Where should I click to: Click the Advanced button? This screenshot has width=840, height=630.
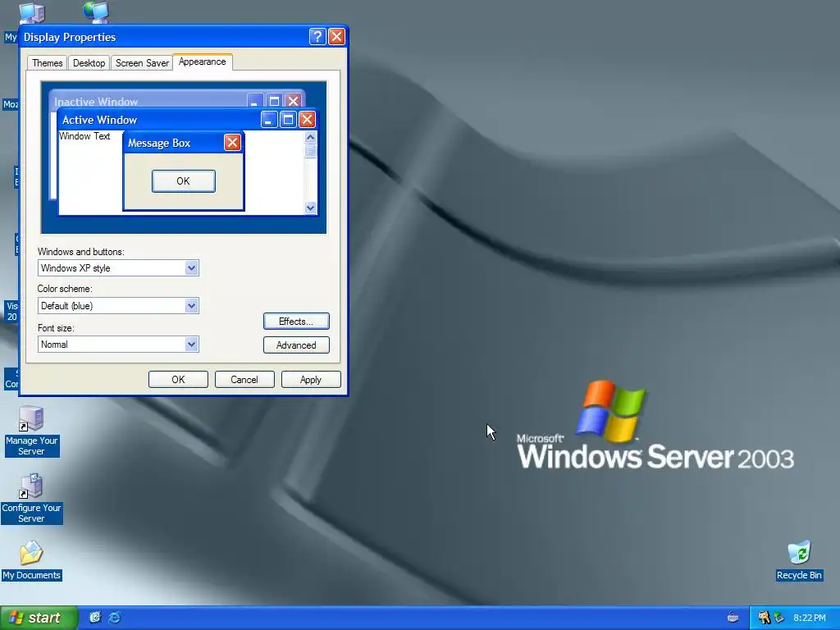[x=296, y=345]
